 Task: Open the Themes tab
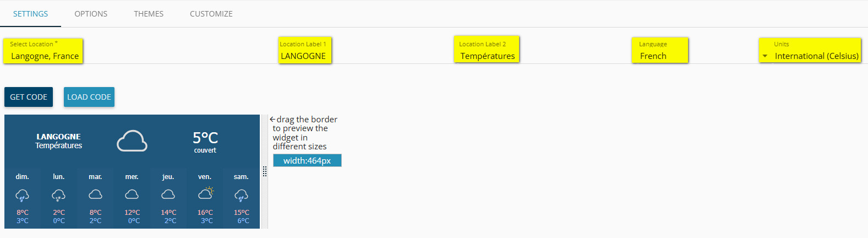pyautogui.click(x=149, y=14)
